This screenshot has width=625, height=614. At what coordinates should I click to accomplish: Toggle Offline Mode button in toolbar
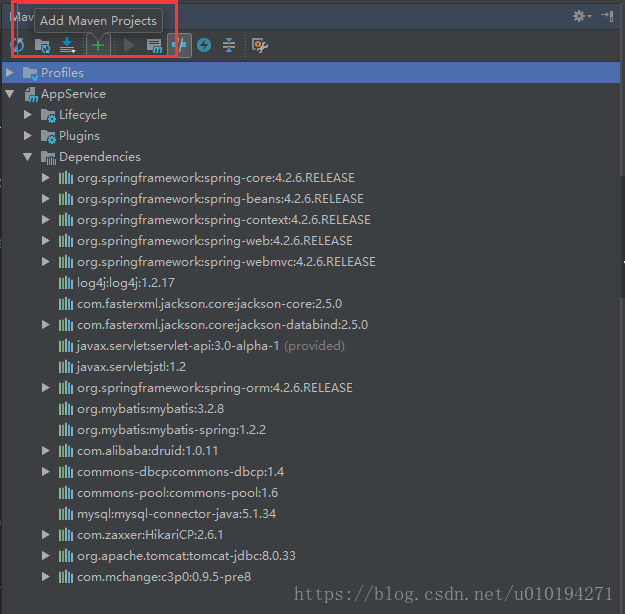(179, 45)
